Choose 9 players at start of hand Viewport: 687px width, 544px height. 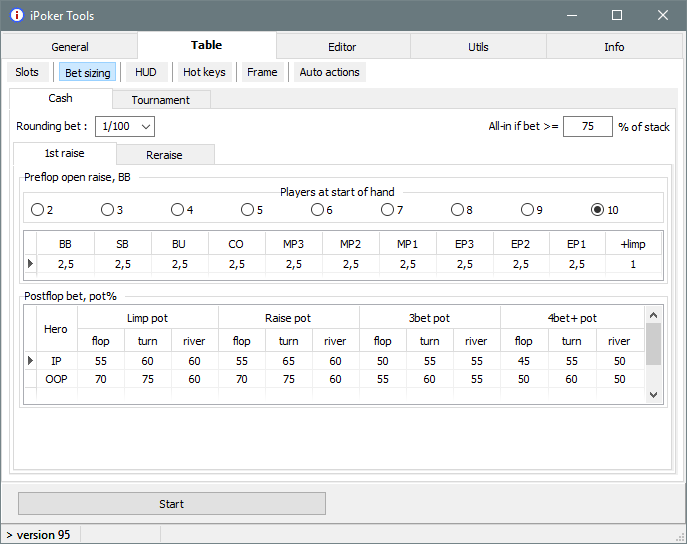click(x=528, y=210)
